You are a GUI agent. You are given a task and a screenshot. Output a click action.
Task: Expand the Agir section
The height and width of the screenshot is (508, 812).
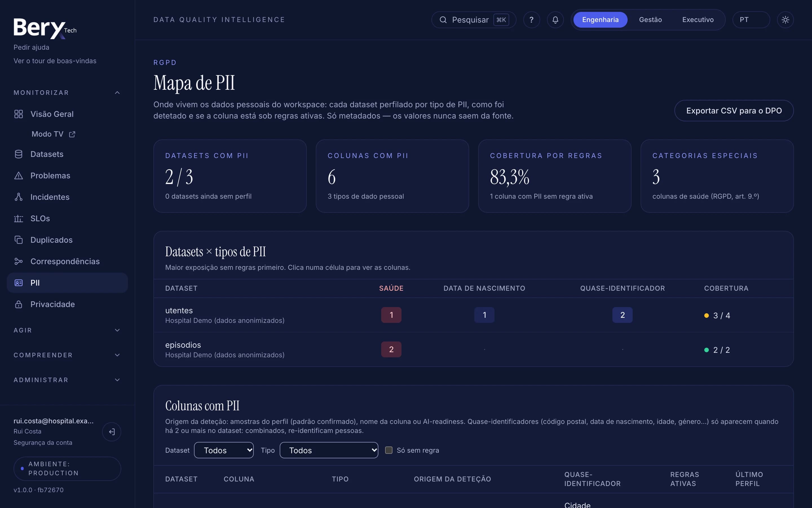(x=67, y=330)
